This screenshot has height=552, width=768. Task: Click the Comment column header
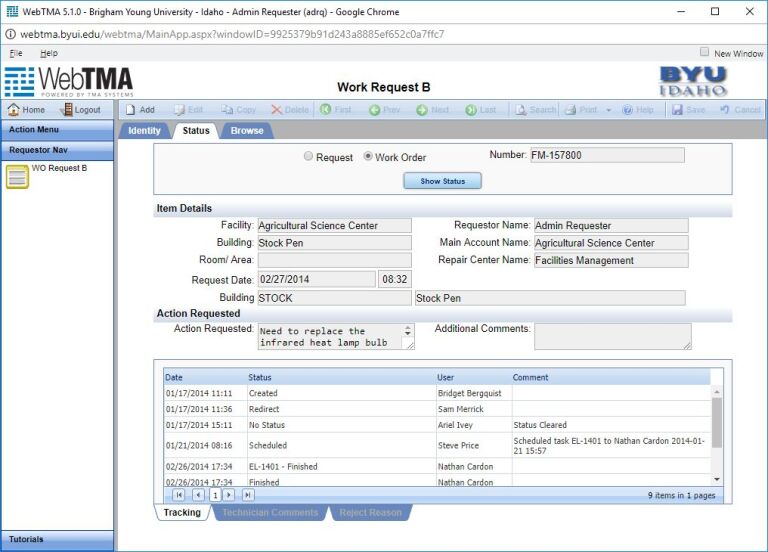click(530, 377)
